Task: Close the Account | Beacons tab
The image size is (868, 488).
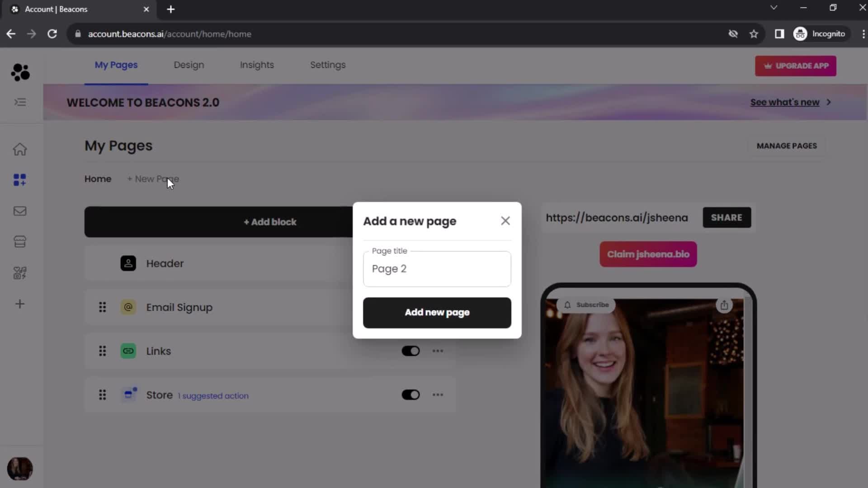Action: click(146, 9)
